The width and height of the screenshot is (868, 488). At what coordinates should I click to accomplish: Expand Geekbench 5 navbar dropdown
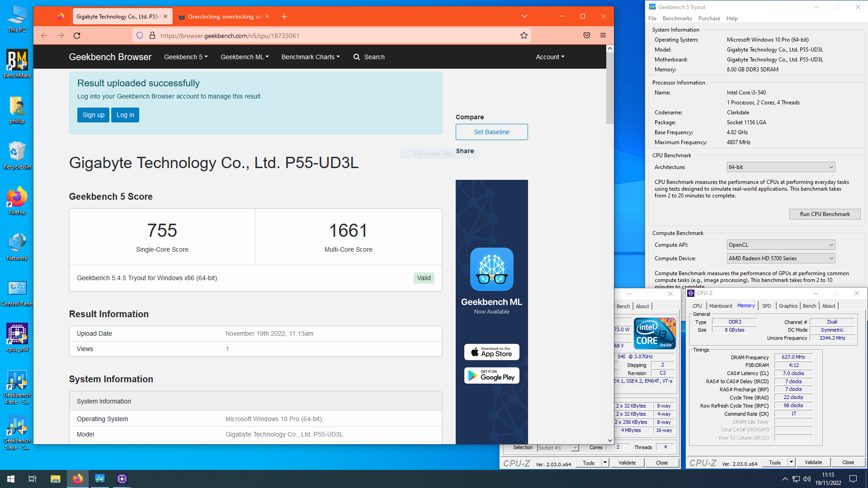[x=186, y=57]
